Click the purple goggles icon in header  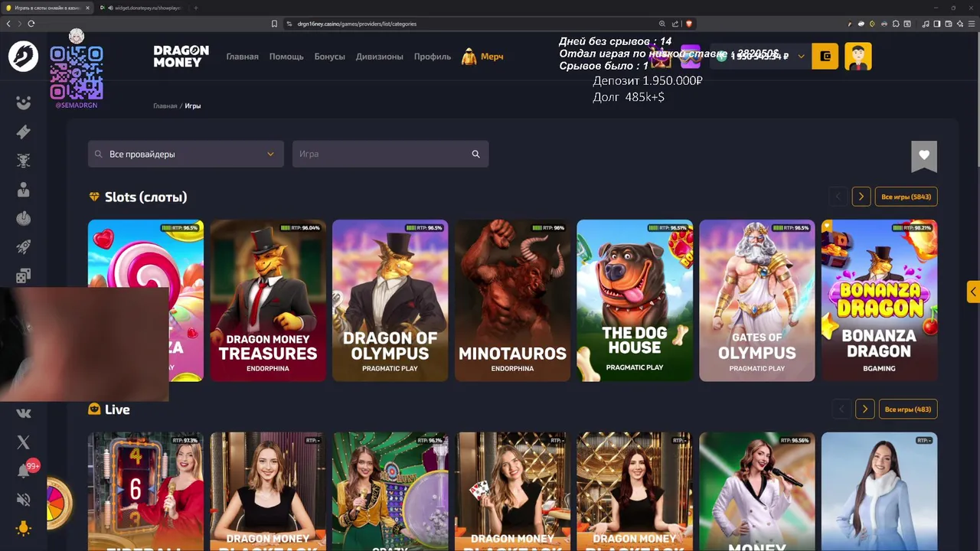pos(690,58)
